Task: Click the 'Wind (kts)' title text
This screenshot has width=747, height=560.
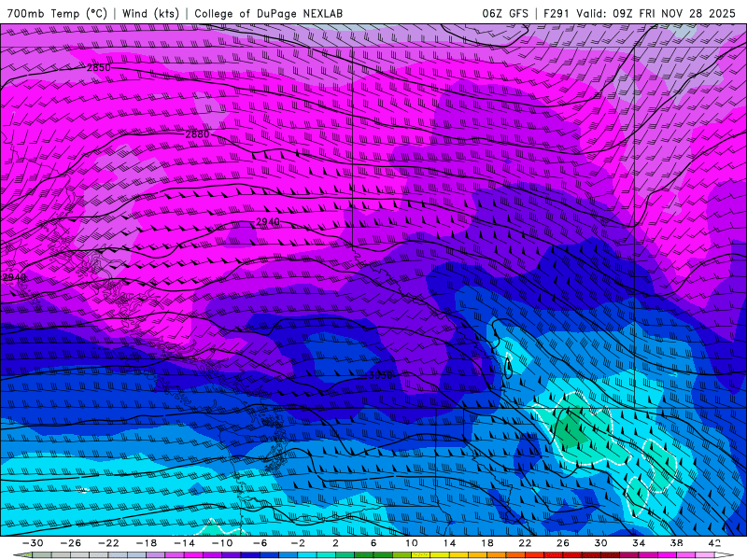Action: pyautogui.click(x=150, y=13)
